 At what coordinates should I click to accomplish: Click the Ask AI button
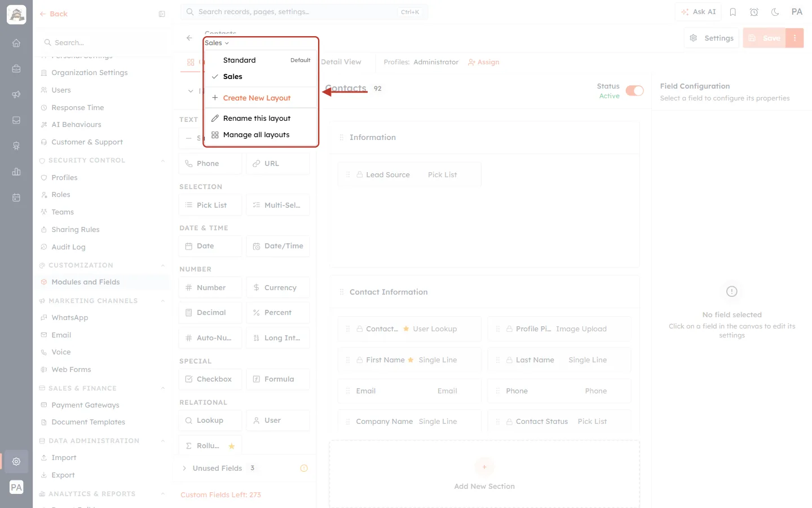pos(698,12)
